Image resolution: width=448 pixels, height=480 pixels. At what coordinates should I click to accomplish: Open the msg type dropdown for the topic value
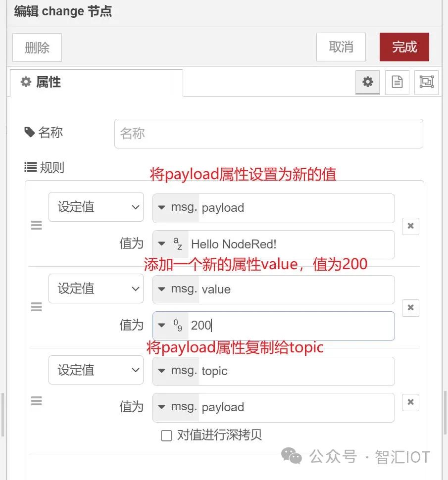[x=163, y=408]
